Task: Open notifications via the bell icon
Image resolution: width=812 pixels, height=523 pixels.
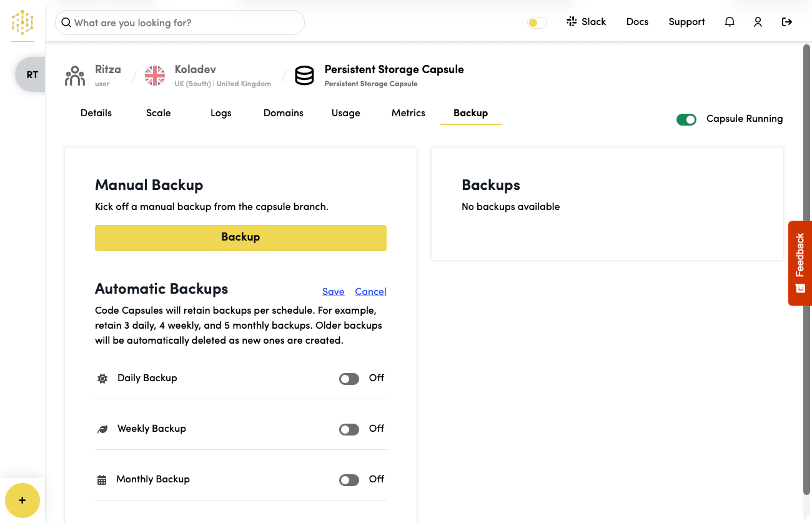Action: click(x=730, y=22)
